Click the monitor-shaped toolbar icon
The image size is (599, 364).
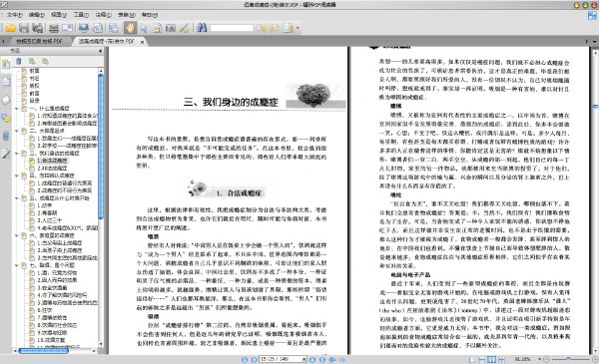(84, 28)
